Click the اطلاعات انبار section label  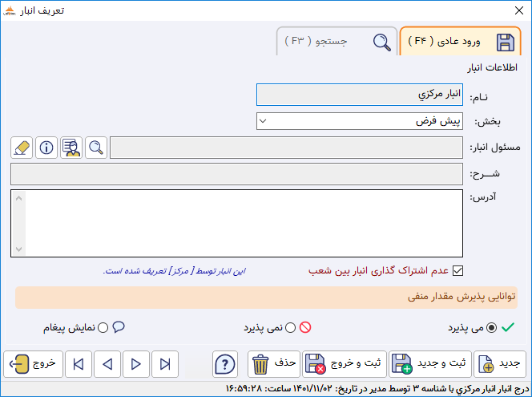(492, 67)
